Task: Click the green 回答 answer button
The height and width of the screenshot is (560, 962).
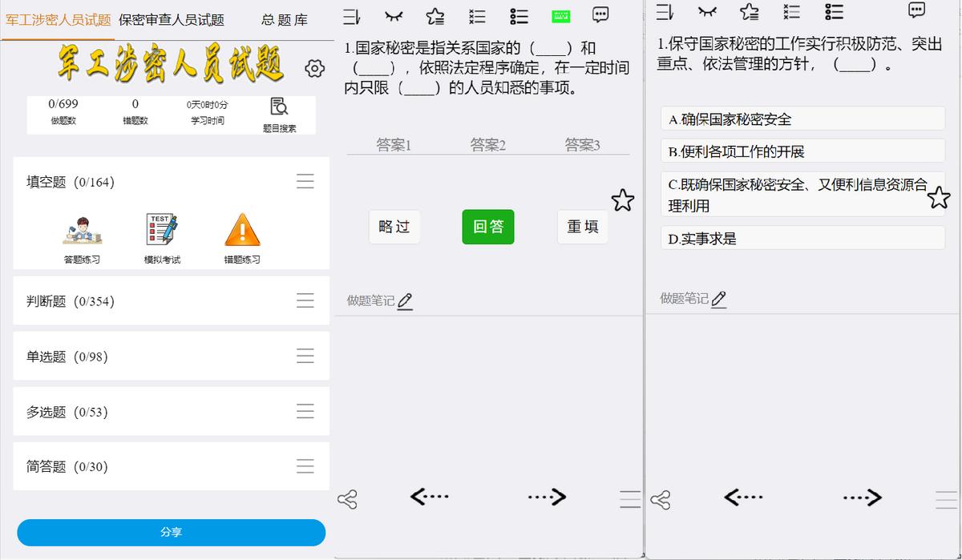Action: pos(487,227)
